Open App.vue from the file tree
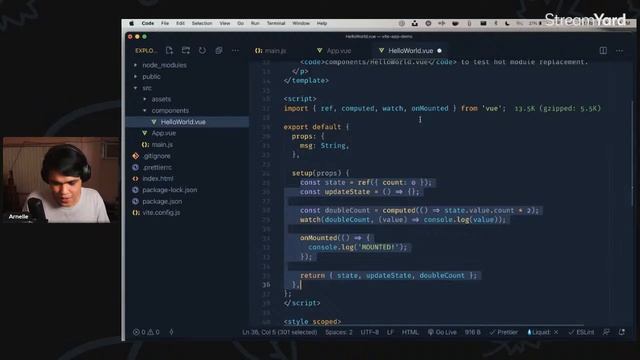 164,133
